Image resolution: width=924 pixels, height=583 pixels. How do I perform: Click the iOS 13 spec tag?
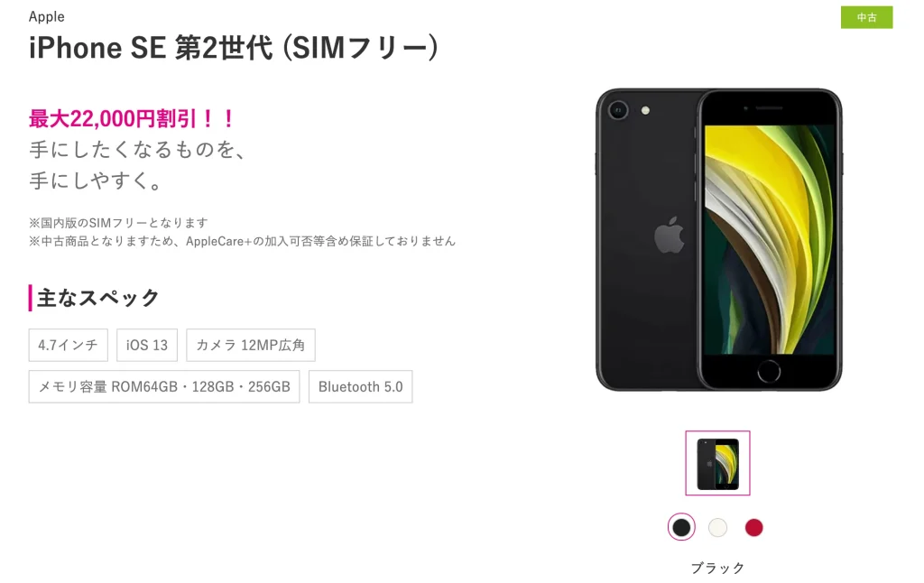pyautogui.click(x=147, y=345)
